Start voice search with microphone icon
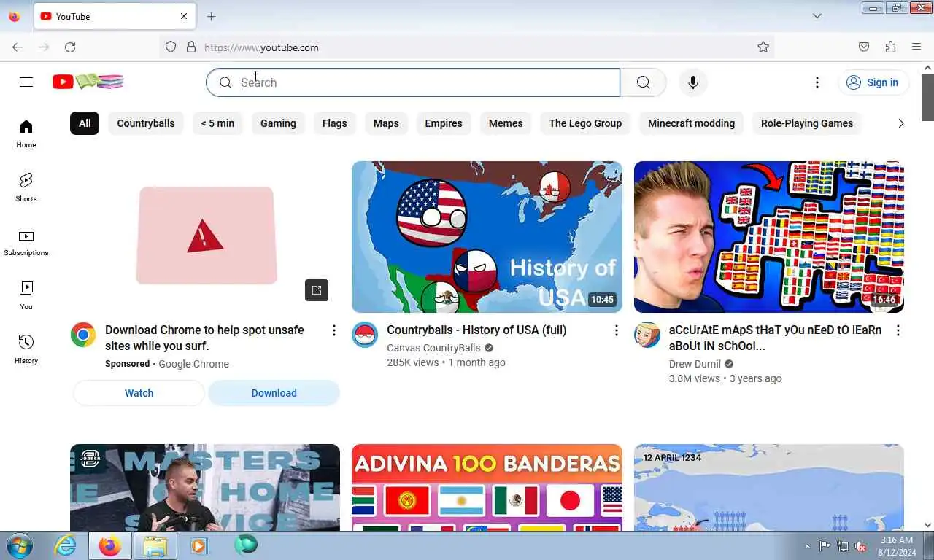Screen dimensions: 934x560 tap(693, 82)
